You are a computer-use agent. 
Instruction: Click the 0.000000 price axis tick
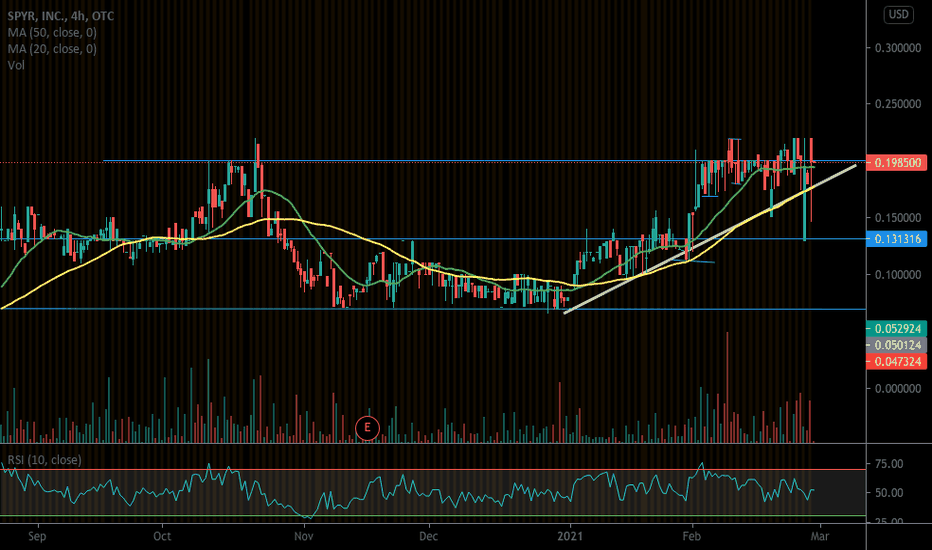pos(898,388)
